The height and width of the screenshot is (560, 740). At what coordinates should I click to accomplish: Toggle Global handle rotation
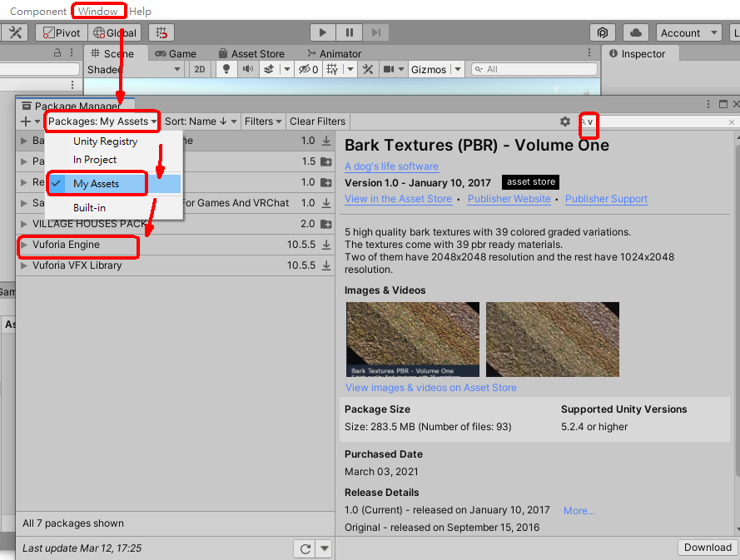click(x=115, y=32)
